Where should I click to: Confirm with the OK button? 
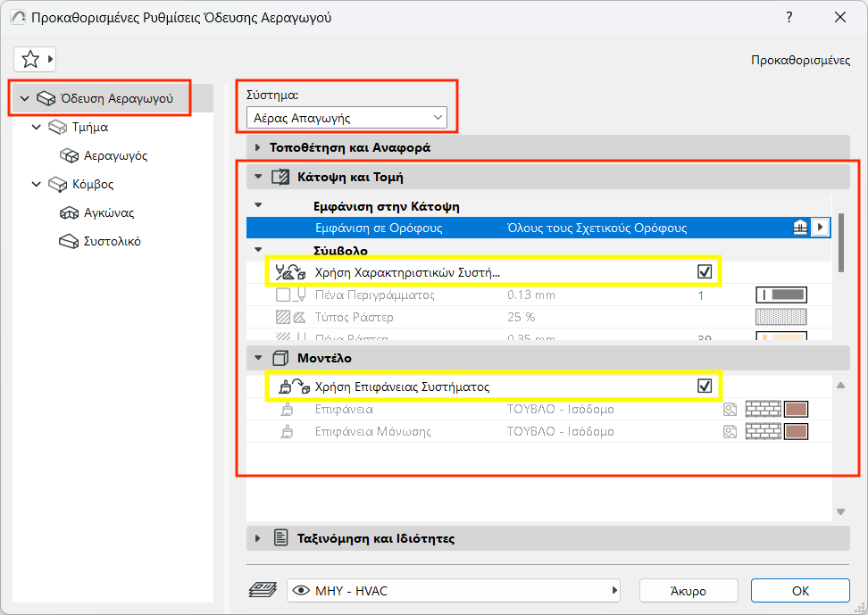click(800, 591)
